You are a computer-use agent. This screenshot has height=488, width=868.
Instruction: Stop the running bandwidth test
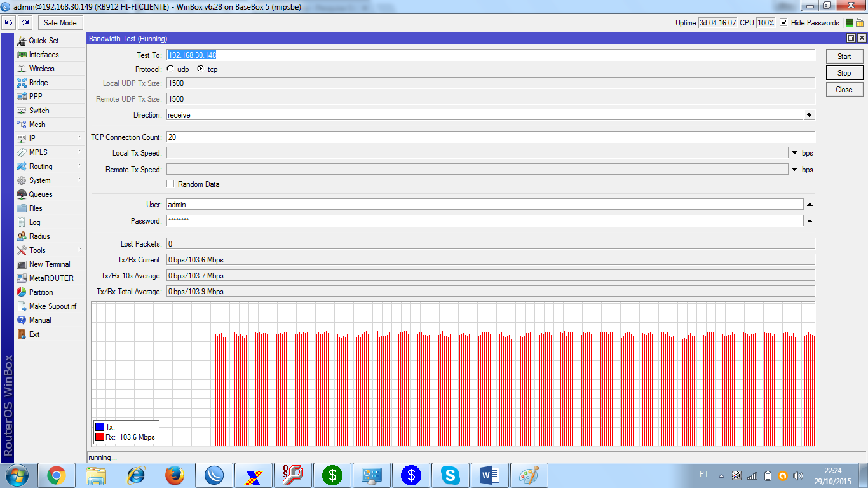(x=844, y=73)
